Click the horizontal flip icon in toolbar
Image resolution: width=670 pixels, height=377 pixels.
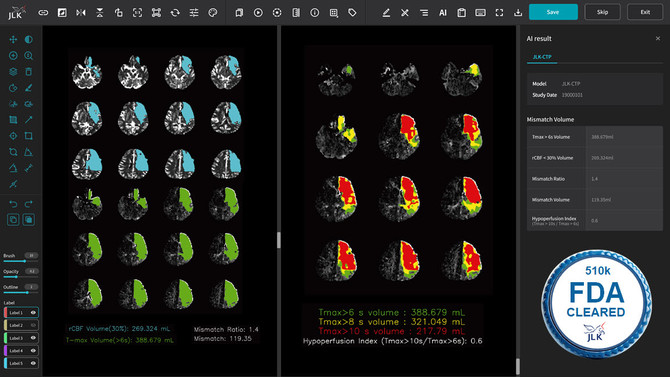pos(81,13)
